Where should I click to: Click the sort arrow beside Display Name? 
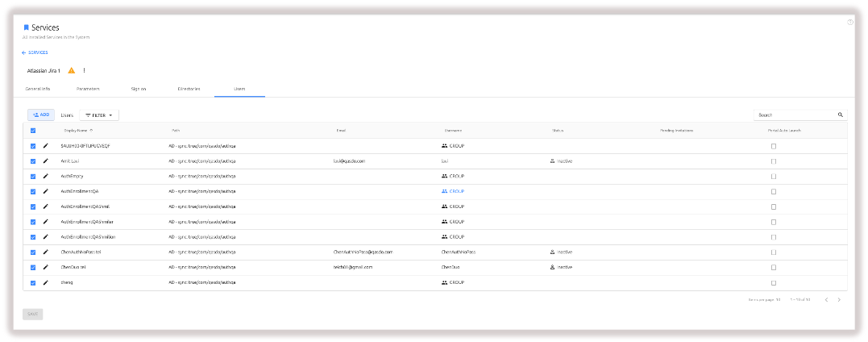(91, 130)
